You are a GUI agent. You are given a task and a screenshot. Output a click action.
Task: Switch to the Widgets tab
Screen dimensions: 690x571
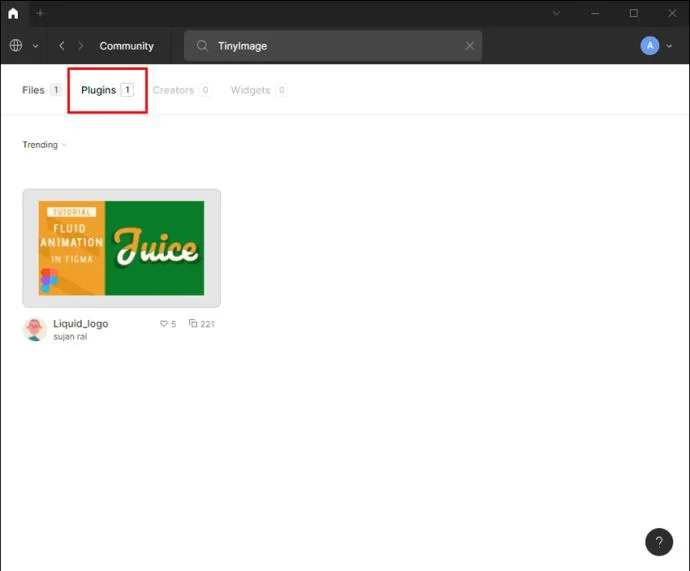point(258,90)
